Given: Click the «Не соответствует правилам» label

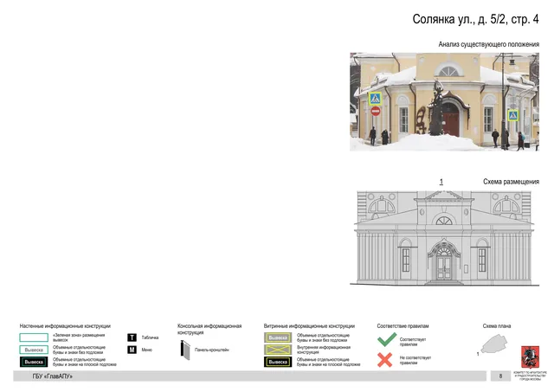Looking at the screenshot, I should (x=415, y=360).
